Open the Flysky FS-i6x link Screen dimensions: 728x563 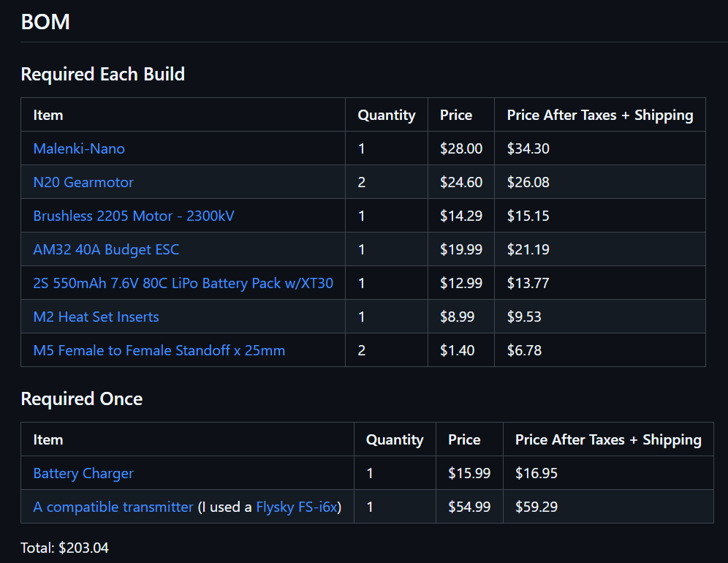pyautogui.click(x=297, y=507)
